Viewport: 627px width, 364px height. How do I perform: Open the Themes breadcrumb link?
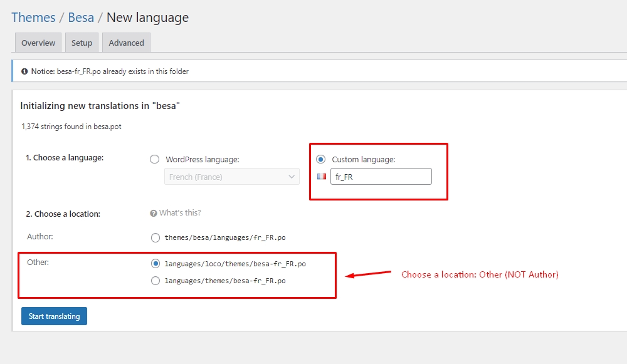tap(33, 18)
